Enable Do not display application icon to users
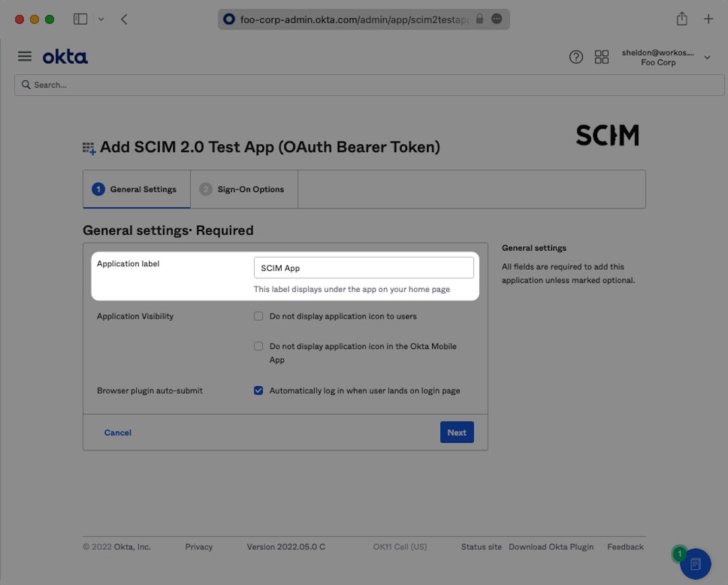 [258, 316]
